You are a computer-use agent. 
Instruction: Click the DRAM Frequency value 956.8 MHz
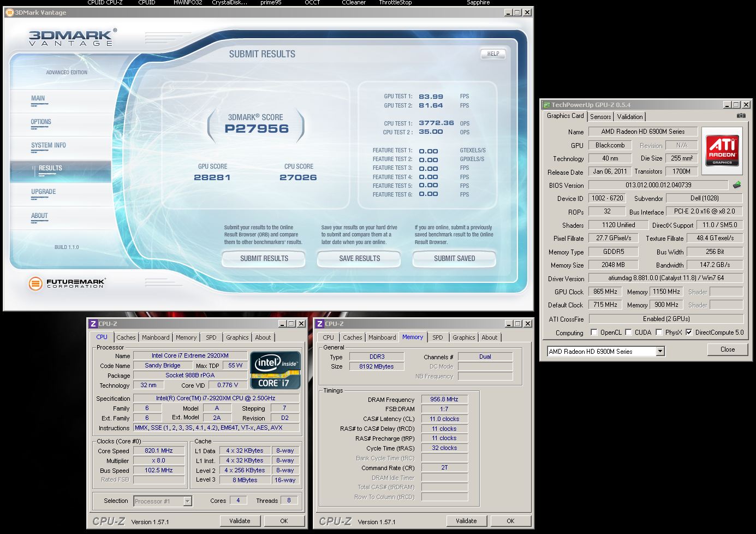[x=444, y=399]
